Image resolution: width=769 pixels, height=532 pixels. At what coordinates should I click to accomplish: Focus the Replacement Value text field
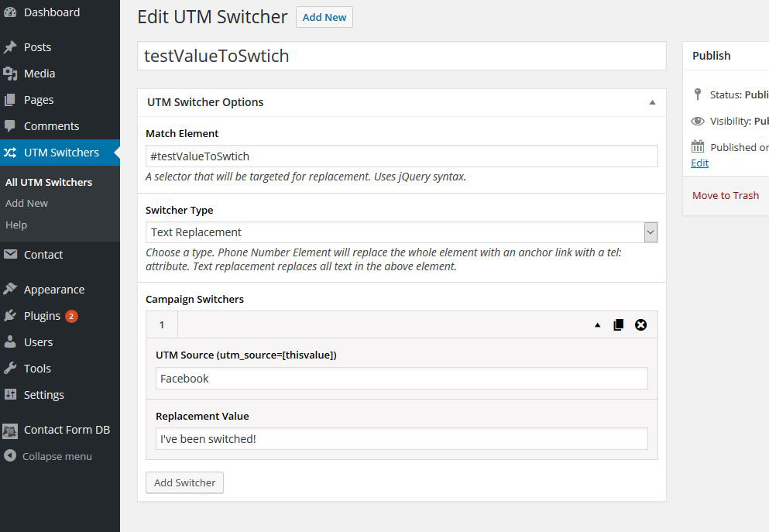(401, 439)
